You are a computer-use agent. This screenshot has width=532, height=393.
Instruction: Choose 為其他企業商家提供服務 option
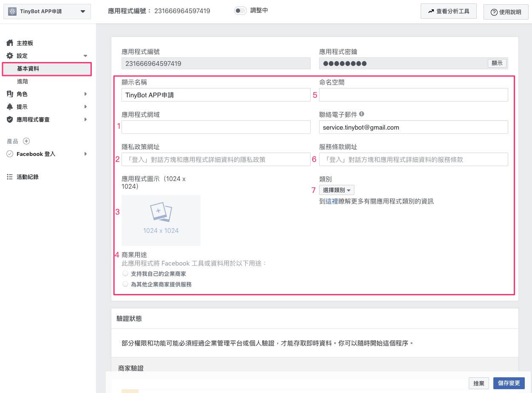click(x=125, y=285)
